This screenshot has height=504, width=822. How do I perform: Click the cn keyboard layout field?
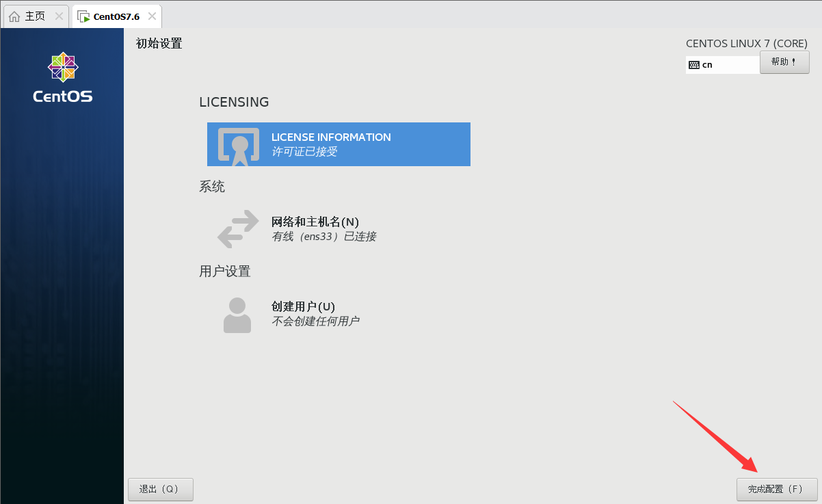[x=723, y=65]
